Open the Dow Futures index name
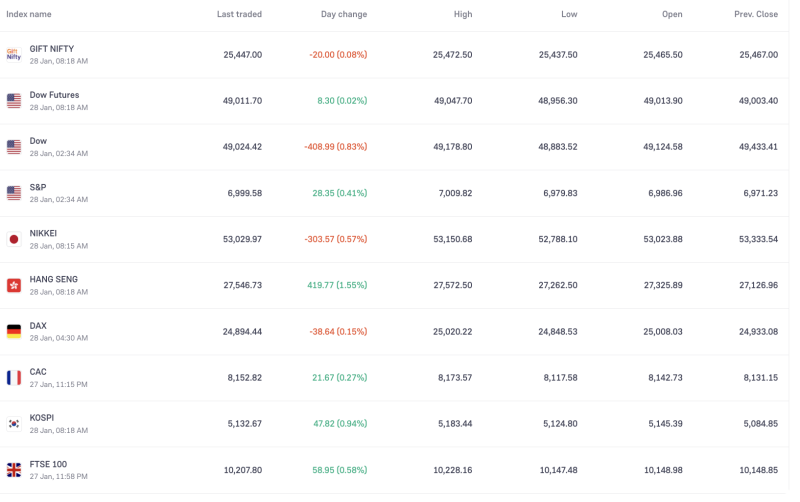 pyautogui.click(x=54, y=95)
